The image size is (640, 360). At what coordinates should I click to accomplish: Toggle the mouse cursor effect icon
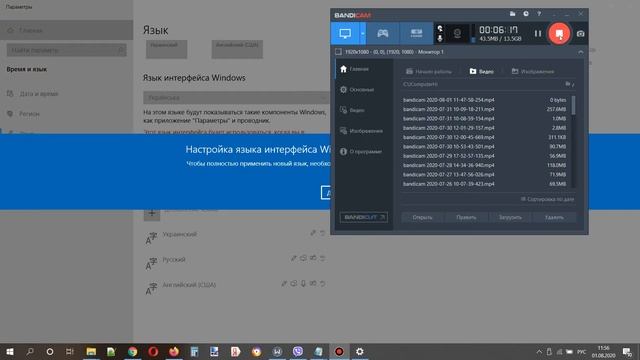click(440, 29)
